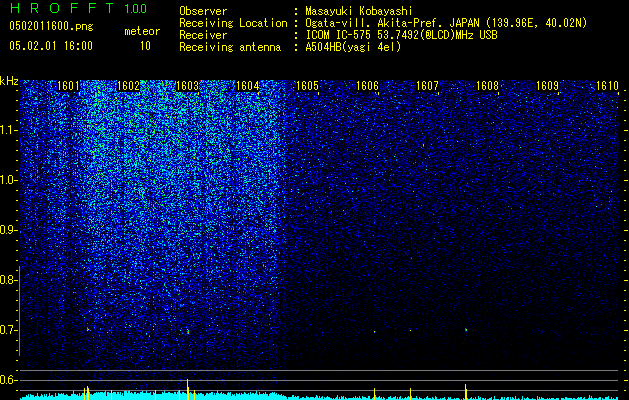Click the 1607 time marker
Viewport: 629px width, 400px height.
click(427, 86)
